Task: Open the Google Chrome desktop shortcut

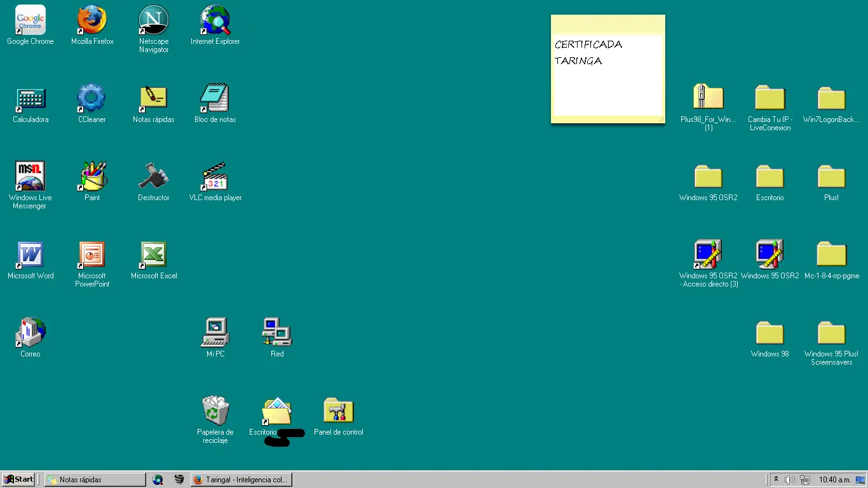Action: tap(30, 20)
